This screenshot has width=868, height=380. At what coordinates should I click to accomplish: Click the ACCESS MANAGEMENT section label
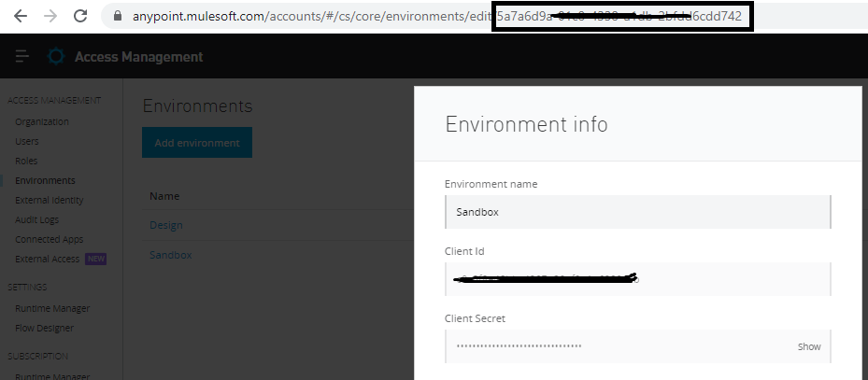tap(54, 101)
